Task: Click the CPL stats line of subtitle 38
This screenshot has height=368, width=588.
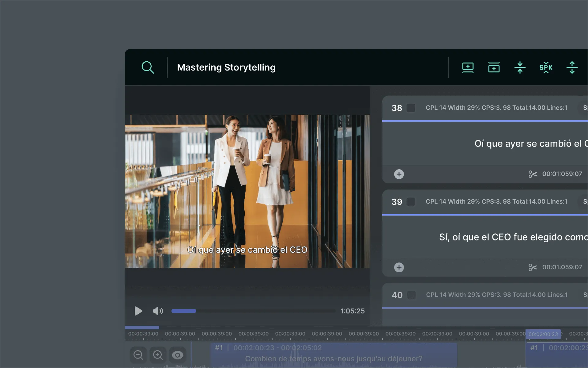Action: click(496, 108)
